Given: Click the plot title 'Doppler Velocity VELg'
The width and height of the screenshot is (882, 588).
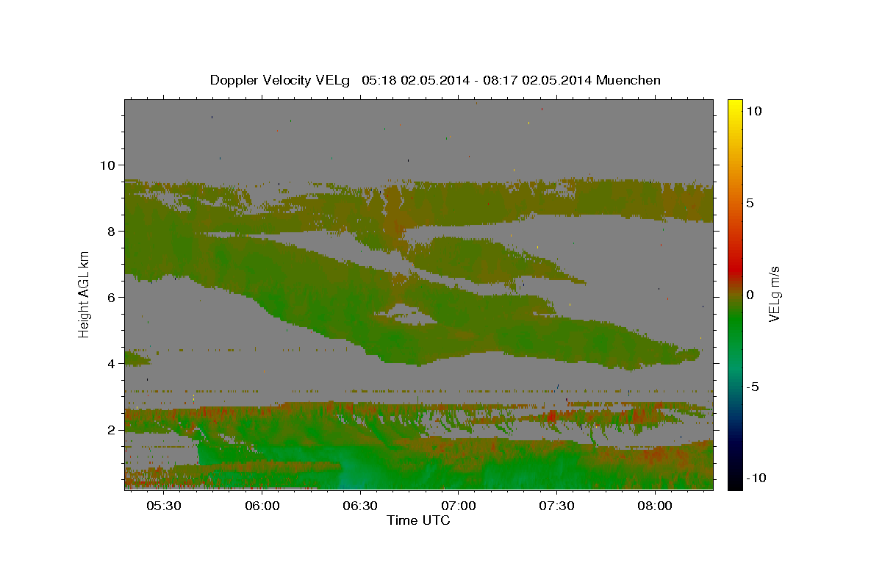Looking at the screenshot, I should 281,80.
